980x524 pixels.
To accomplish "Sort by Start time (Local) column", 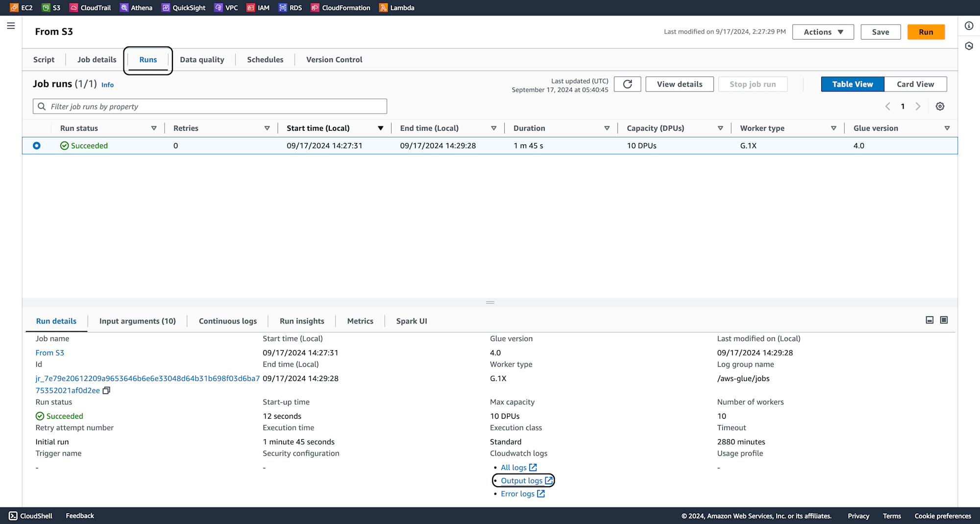I will (x=380, y=128).
